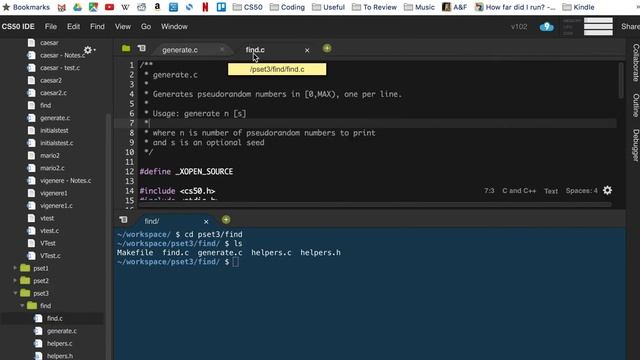The height and width of the screenshot is (360, 640).
Task: Select initialstest.c in file tree
Action: coord(57,143)
